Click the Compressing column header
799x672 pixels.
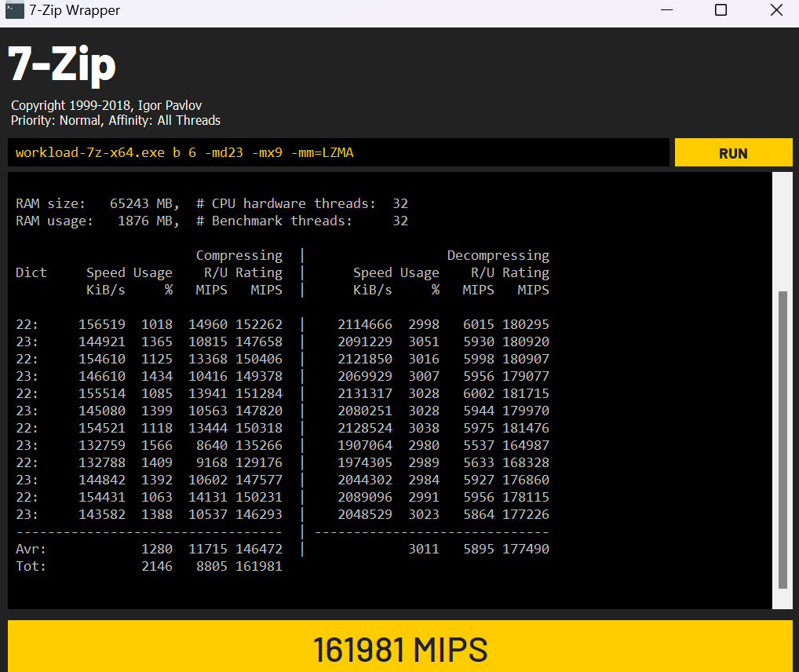click(239, 255)
